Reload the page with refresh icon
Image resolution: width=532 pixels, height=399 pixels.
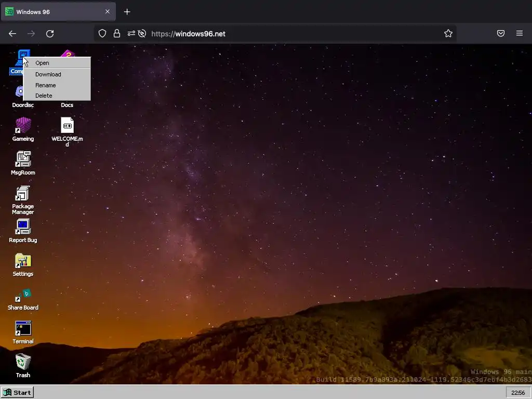point(50,34)
